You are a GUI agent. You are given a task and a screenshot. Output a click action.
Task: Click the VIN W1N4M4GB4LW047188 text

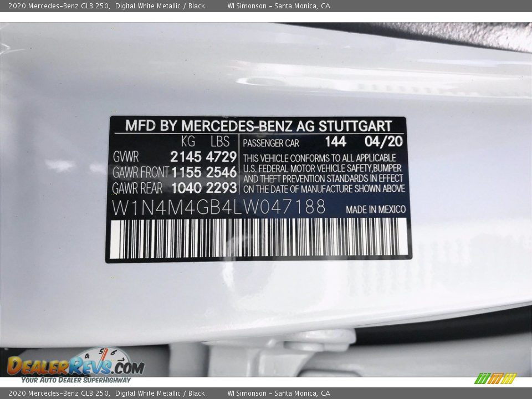(x=219, y=207)
